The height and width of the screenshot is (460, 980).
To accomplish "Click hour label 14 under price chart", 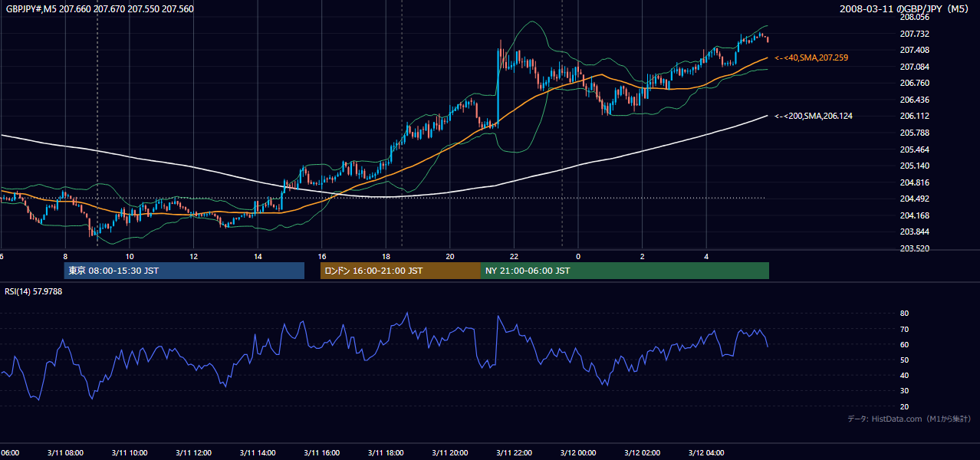I will 258,256.
